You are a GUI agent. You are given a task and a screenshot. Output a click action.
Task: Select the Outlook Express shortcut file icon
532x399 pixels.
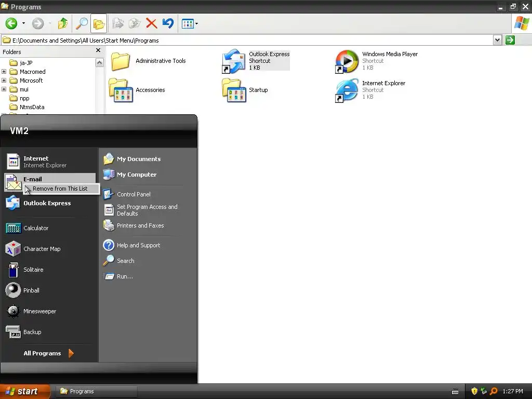coord(233,61)
